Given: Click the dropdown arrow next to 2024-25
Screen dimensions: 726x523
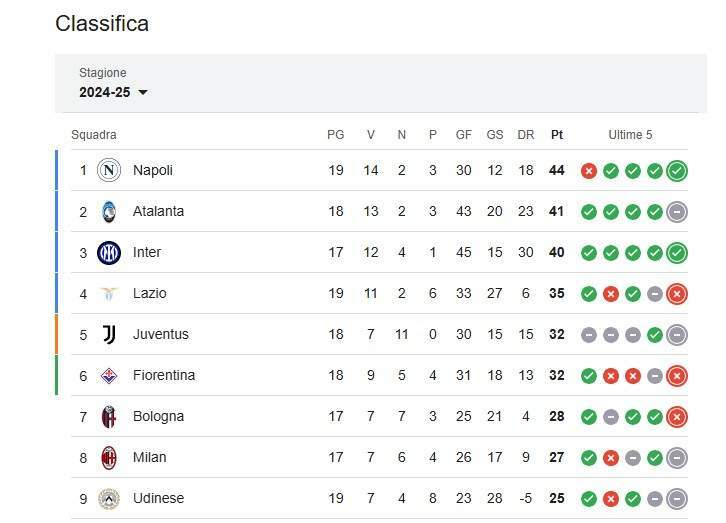Looking at the screenshot, I should [143, 93].
